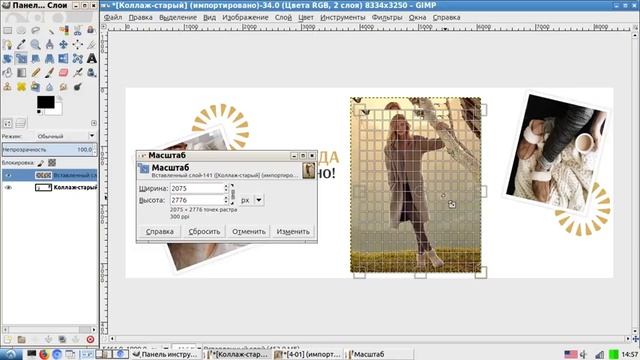640x360 pixels.
Task: Select the Blend gradient tool
Action: click(21, 73)
